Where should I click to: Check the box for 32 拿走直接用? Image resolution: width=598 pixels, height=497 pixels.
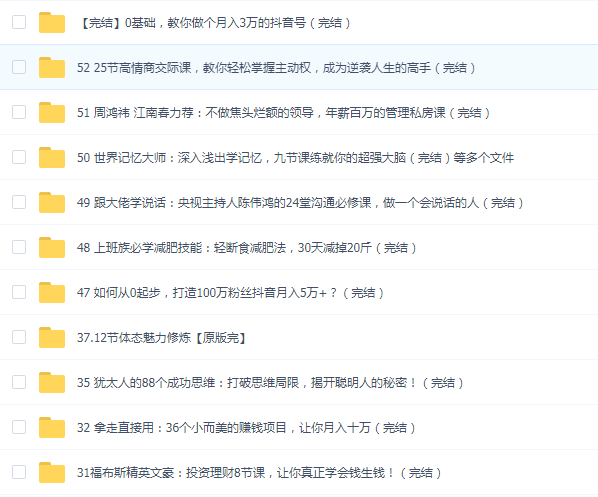(x=19, y=427)
